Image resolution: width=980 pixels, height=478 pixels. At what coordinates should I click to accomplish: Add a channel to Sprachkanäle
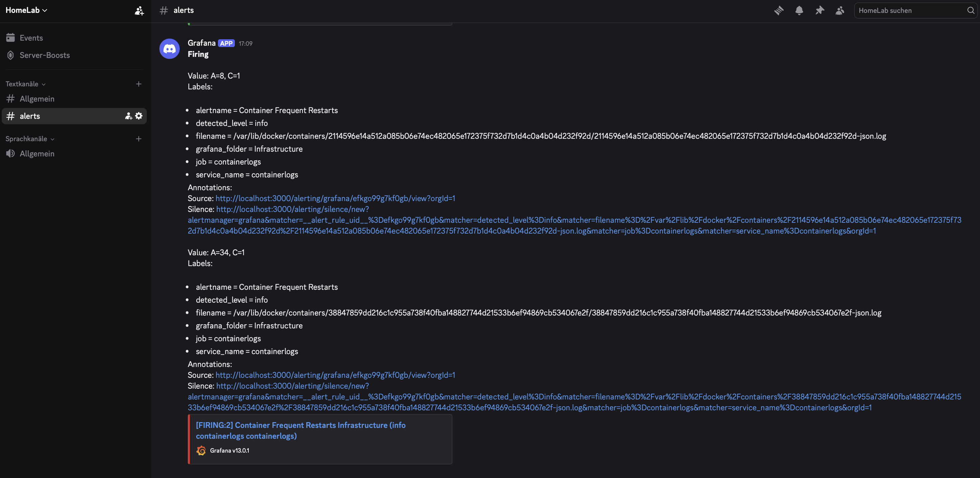point(139,138)
